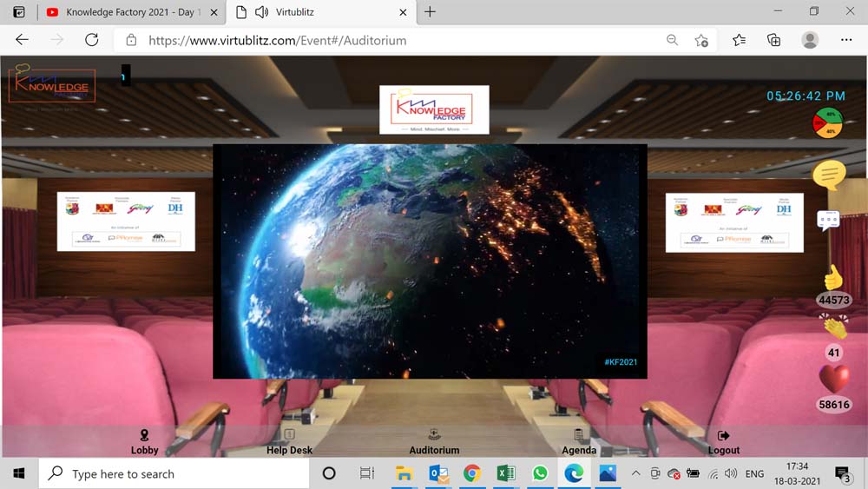Click the red heart reaction icon

833,380
